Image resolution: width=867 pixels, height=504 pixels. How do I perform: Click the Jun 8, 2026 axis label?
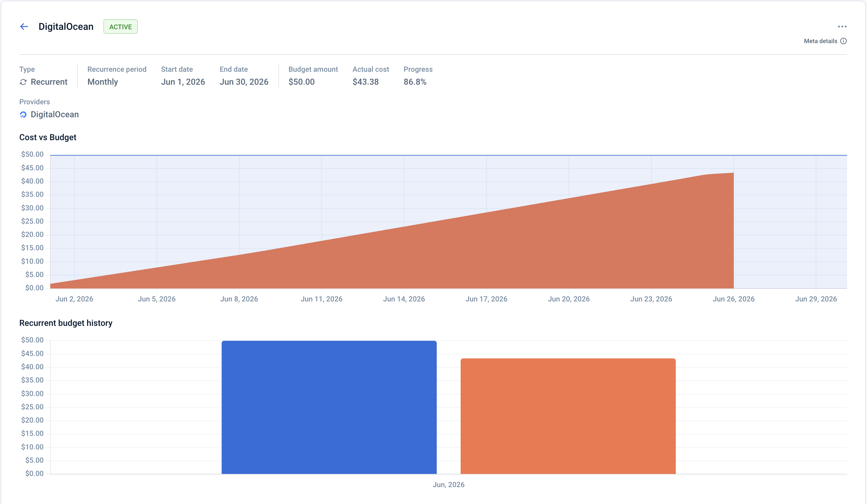point(239,299)
